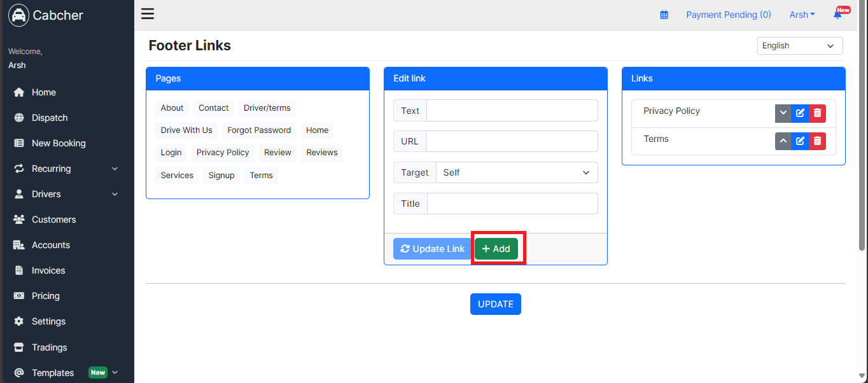The image size is (868, 383).
Task: Select the Driver/terms page tag
Action: [267, 108]
